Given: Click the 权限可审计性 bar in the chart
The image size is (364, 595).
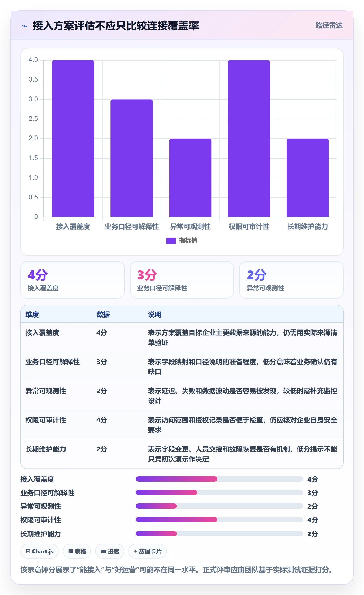Looking at the screenshot, I should tap(249, 138).
